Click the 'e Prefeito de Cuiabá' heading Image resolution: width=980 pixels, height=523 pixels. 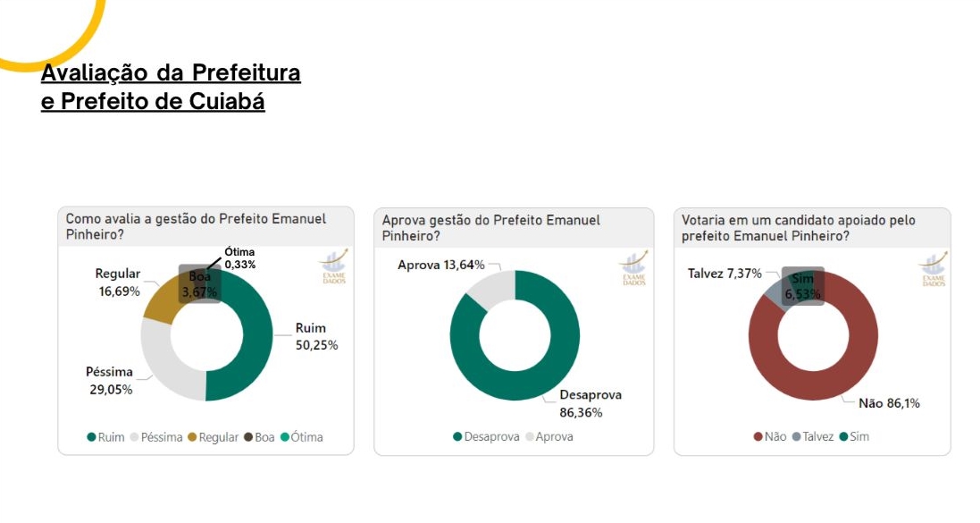[x=153, y=101]
